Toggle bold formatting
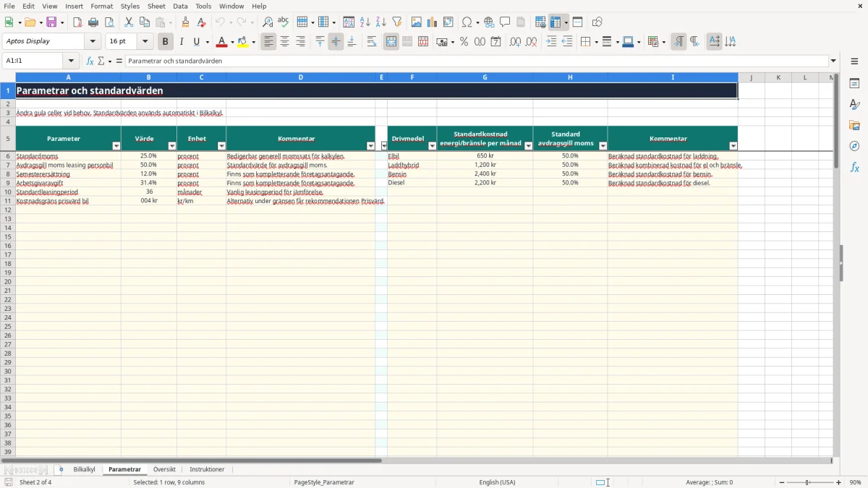 [165, 42]
